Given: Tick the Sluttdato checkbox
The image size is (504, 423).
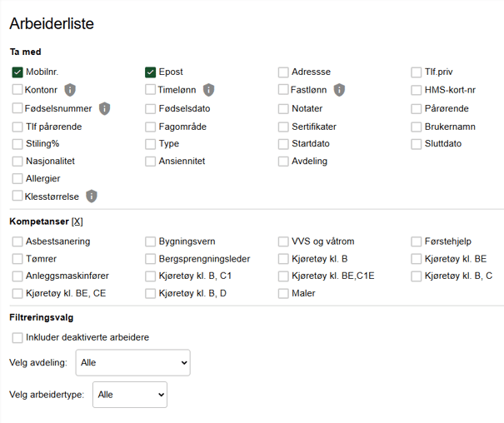Looking at the screenshot, I should point(417,144).
